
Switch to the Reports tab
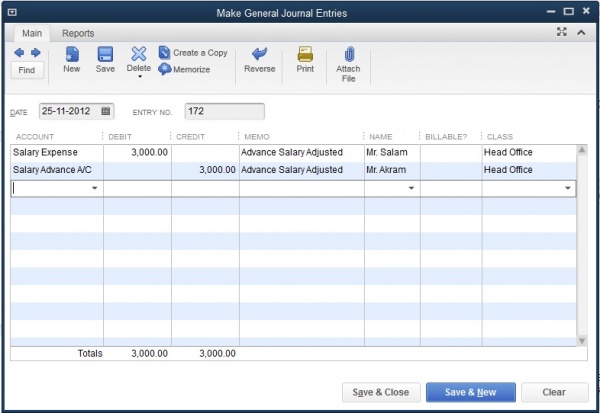coord(78,33)
